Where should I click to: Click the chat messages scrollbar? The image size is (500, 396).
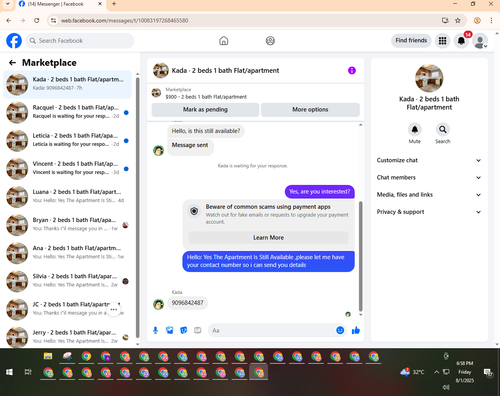pyautogui.click(x=360, y=256)
